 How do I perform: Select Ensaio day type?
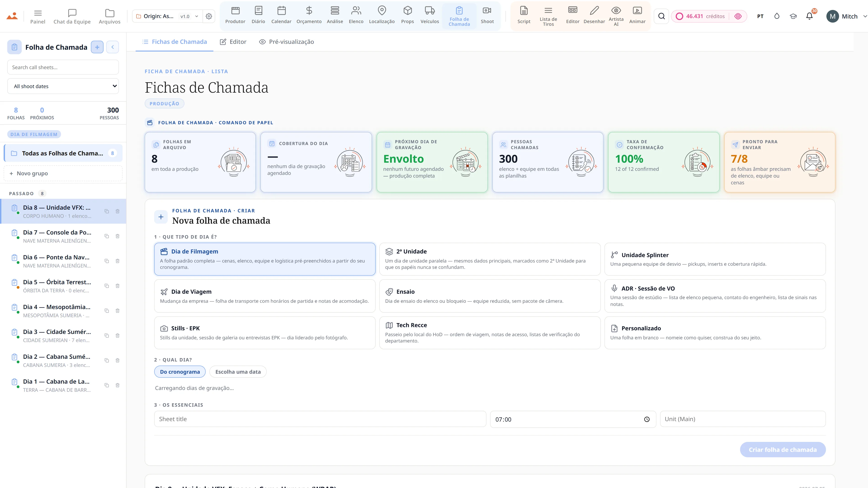[x=490, y=296]
